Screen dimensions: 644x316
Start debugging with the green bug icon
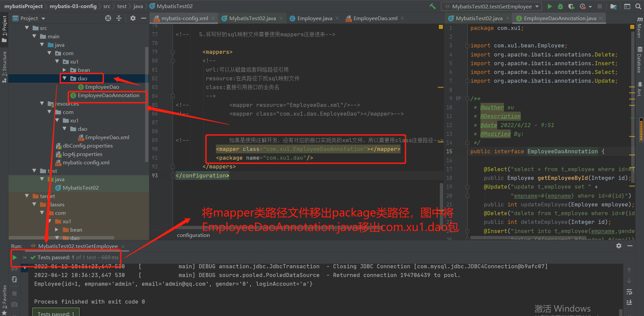[x=560, y=6]
